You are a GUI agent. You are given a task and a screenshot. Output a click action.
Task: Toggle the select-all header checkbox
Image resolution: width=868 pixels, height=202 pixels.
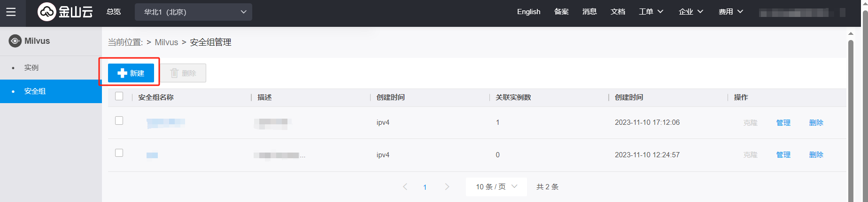(119, 96)
